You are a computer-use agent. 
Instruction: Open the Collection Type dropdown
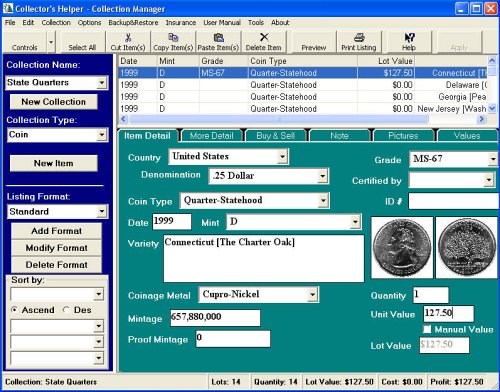click(x=102, y=135)
